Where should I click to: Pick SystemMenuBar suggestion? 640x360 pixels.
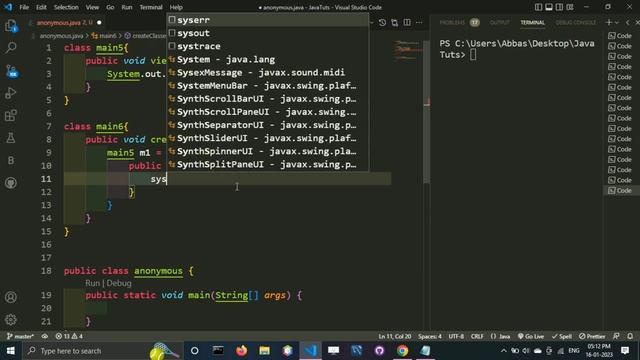(x=267, y=86)
